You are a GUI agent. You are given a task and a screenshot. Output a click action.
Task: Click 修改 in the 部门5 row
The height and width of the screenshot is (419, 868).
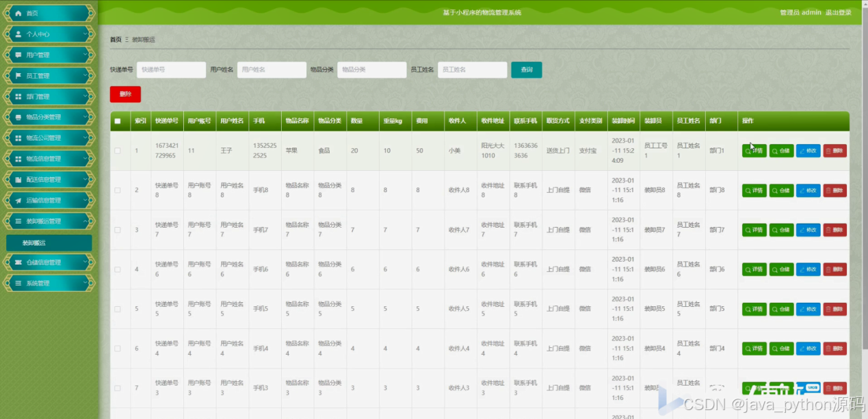point(808,309)
